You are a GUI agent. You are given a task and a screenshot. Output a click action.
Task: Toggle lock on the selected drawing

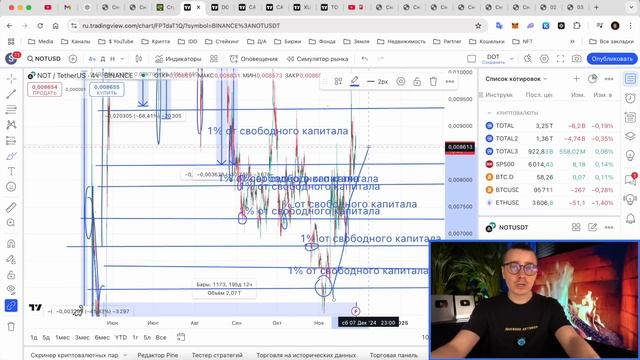click(x=417, y=82)
